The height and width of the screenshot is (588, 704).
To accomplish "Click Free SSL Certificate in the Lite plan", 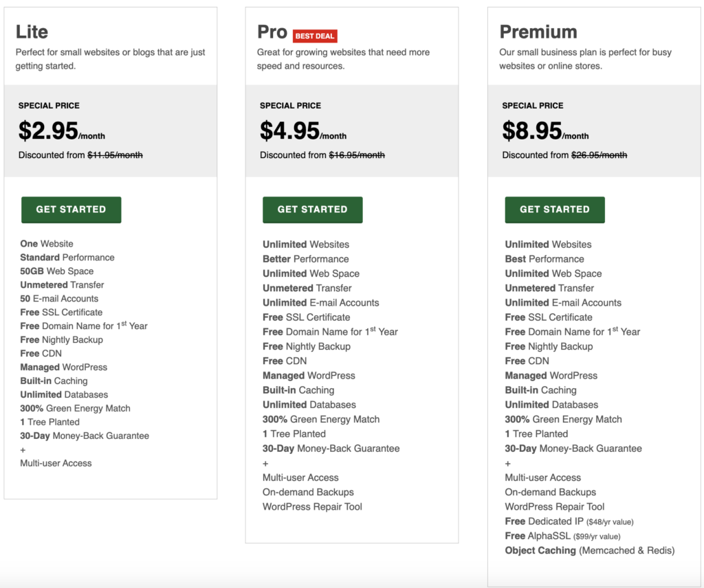I will (60, 312).
